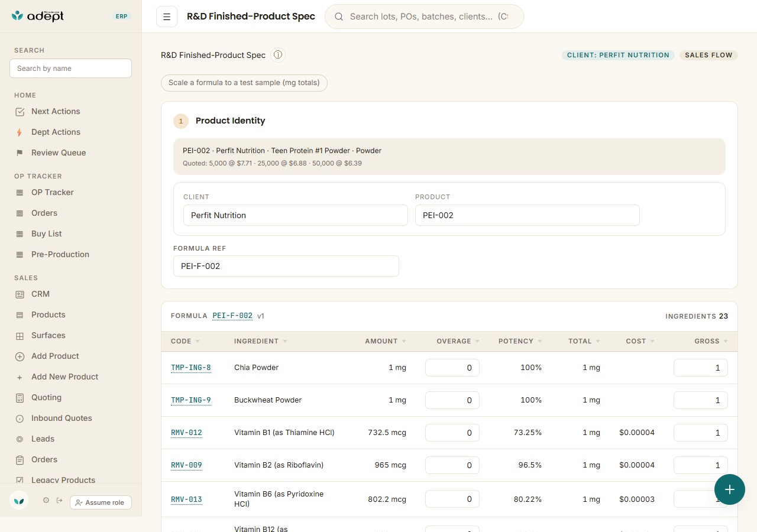757x532 pixels.
Task: Click the adept leaf logo in footer
Action: (x=20, y=501)
